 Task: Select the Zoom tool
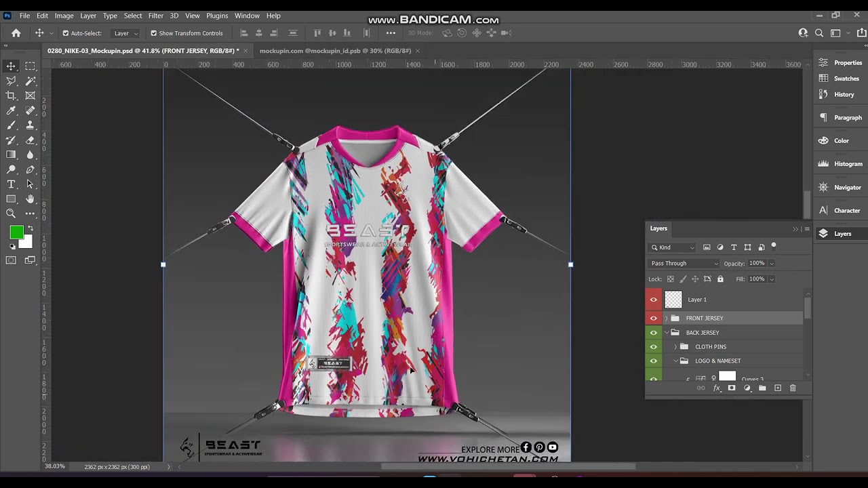[x=12, y=213]
